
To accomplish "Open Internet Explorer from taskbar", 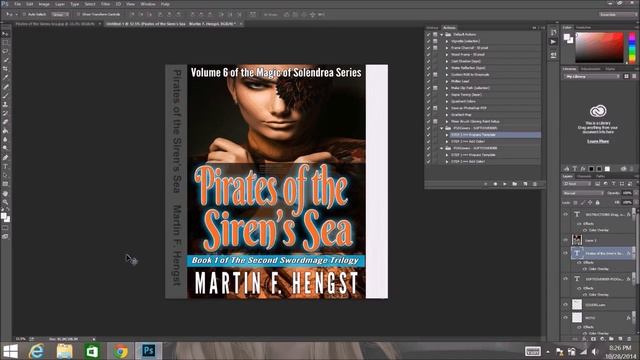I will pos(37,351).
